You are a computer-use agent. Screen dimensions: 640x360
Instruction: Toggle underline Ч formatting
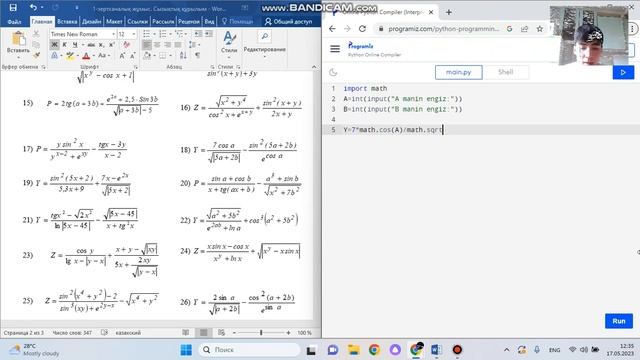click(74, 45)
